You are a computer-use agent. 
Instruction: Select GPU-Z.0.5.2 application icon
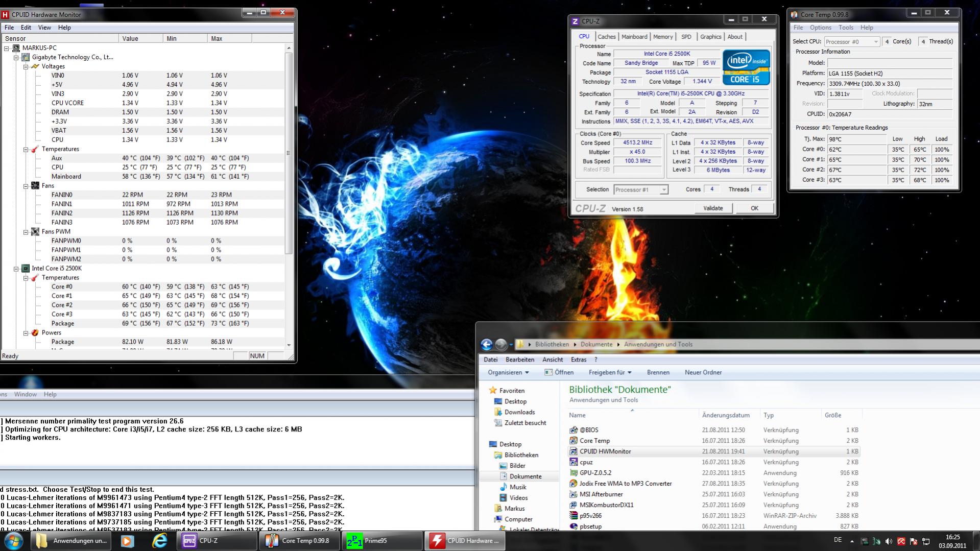[573, 473]
